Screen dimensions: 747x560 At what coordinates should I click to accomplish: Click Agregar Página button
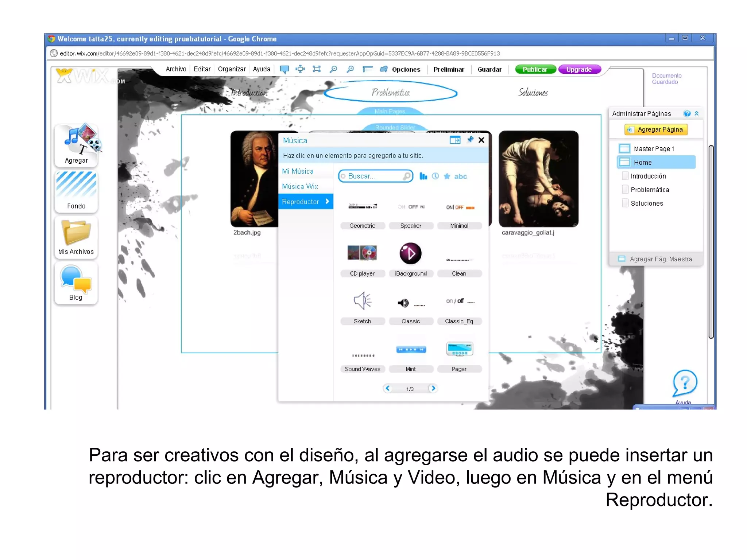coord(656,130)
